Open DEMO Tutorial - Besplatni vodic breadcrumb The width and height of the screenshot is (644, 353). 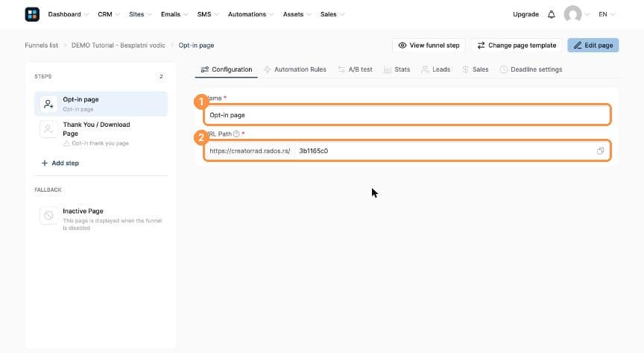click(x=119, y=46)
